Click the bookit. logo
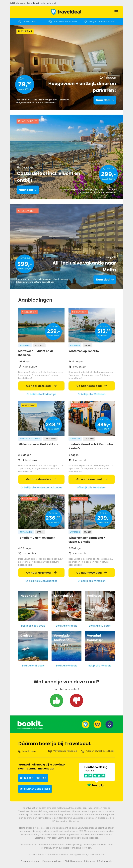The height and width of the screenshot is (868, 133). click(30, 724)
